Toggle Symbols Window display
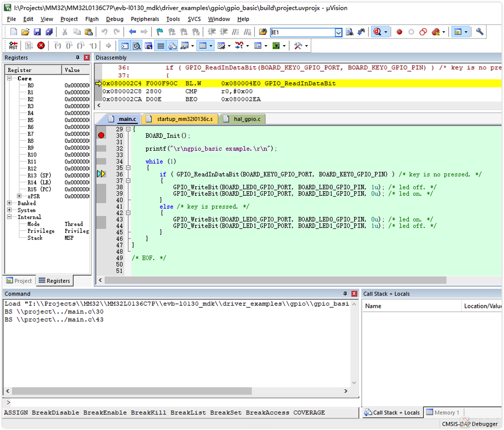Screen dimensions: 504x430 (148, 46)
